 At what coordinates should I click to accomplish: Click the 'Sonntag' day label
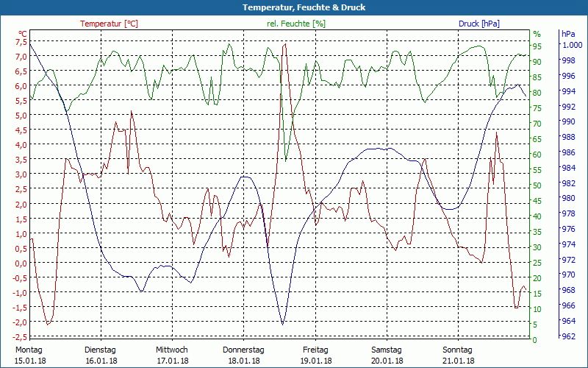pyautogui.click(x=457, y=350)
